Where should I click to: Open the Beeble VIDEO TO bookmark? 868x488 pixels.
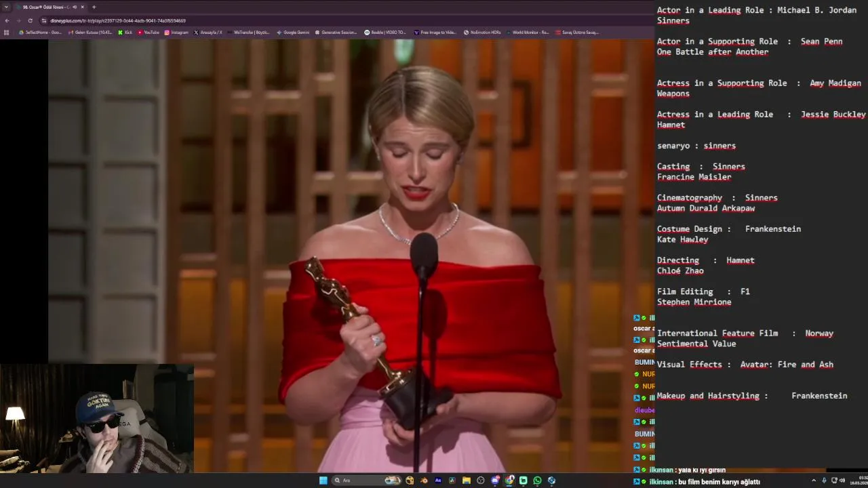tap(385, 32)
